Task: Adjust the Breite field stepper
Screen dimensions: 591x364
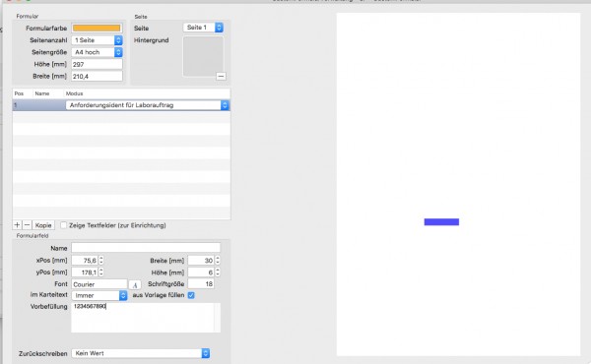Action: pos(218,260)
